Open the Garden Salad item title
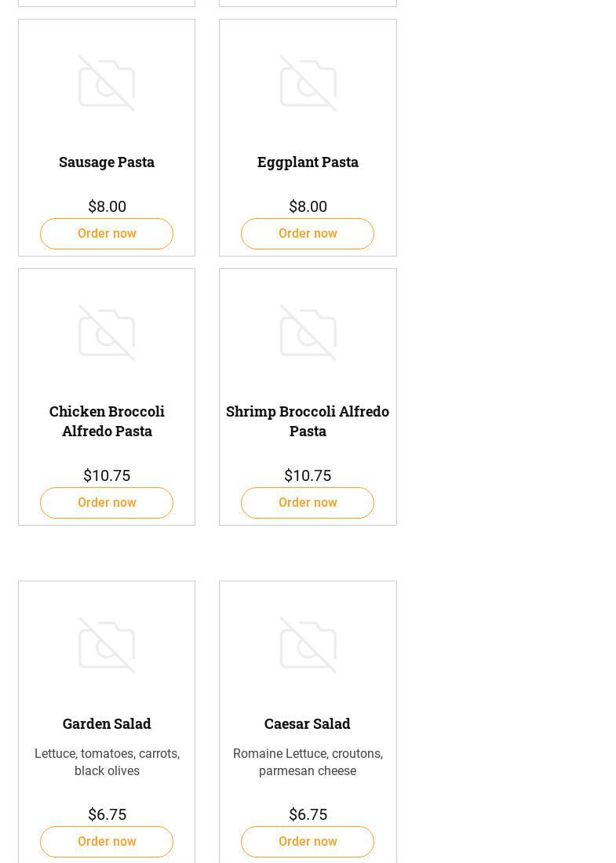616x863 pixels. (107, 723)
